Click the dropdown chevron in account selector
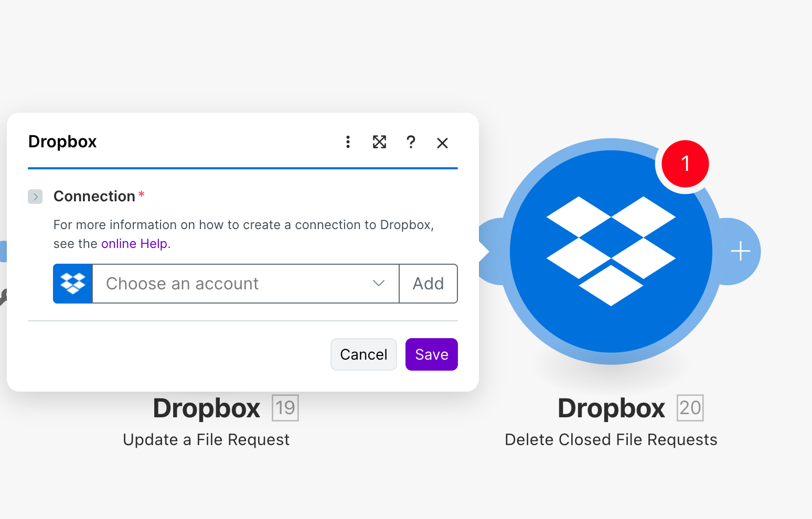 coord(379,284)
